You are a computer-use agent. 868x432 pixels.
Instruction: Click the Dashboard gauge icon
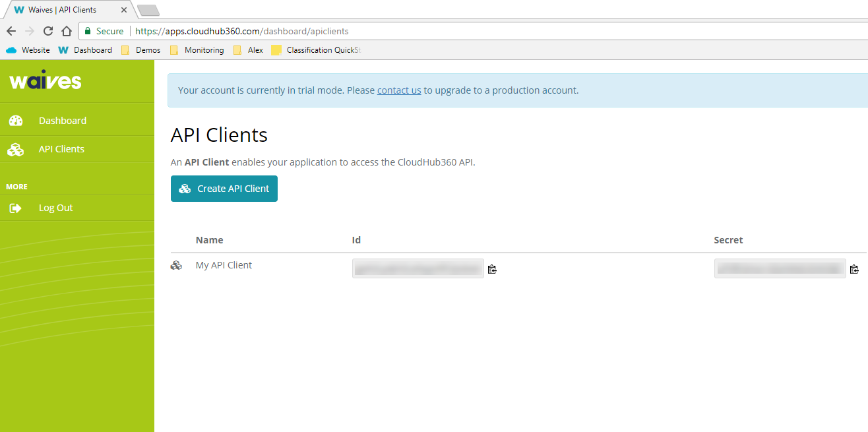click(15, 121)
